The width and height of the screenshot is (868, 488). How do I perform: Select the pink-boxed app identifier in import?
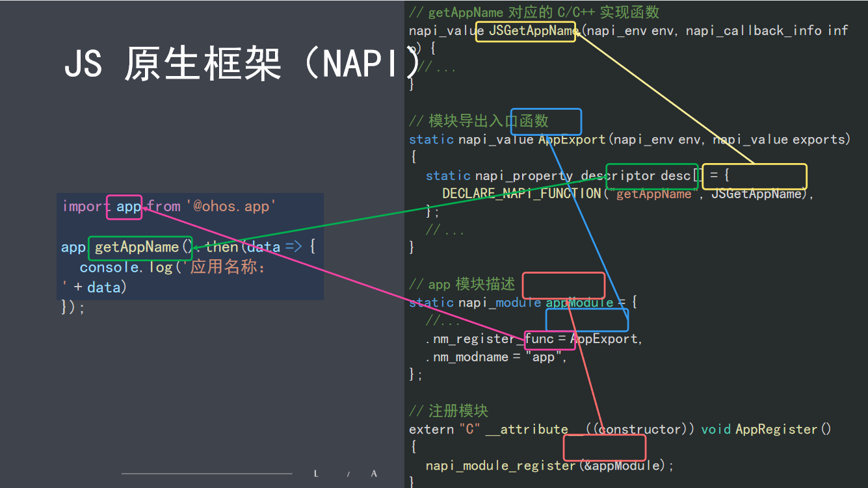coord(124,207)
